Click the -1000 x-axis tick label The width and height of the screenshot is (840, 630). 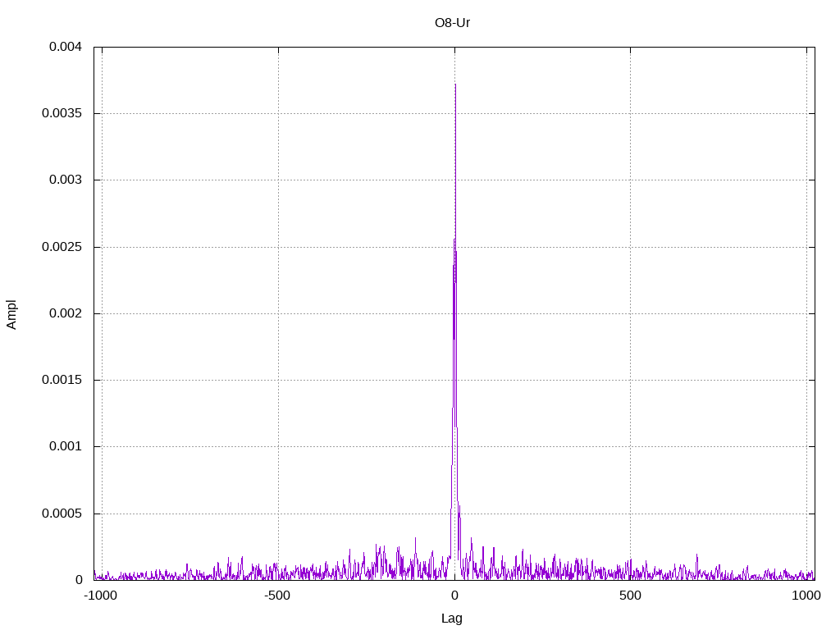[x=100, y=596]
